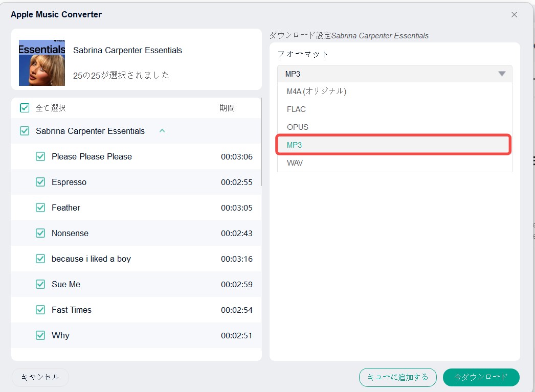This screenshot has width=535, height=392.
Task: Click キューに追加する add to queue button
Action: pos(397,377)
